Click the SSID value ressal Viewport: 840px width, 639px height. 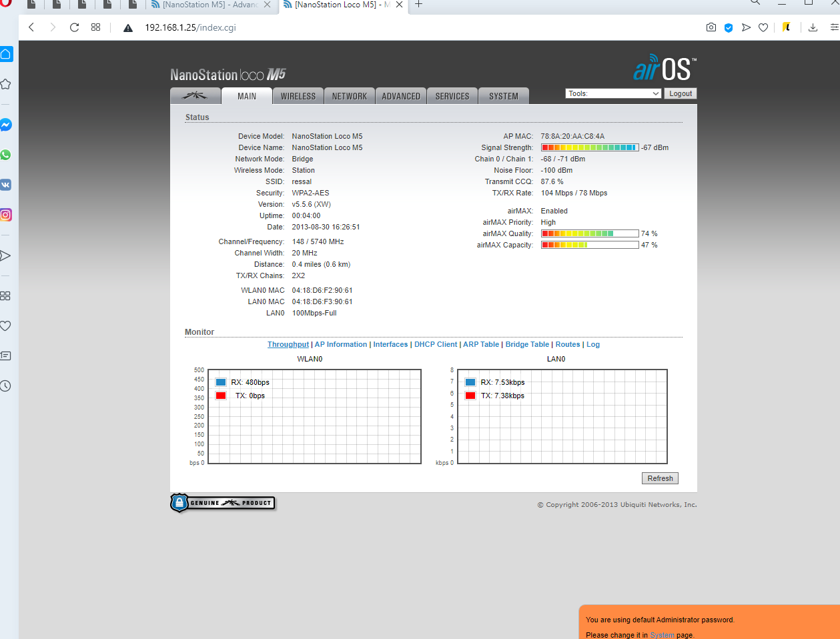(x=302, y=181)
